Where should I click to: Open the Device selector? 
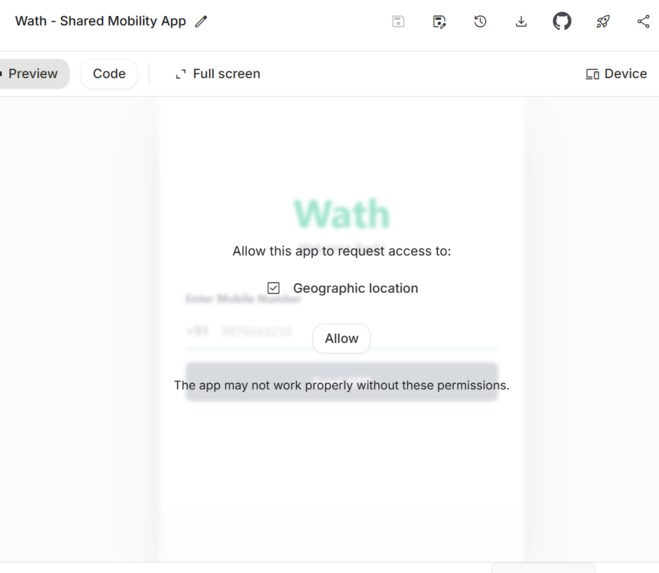pyautogui.click(x=616, y=74)
